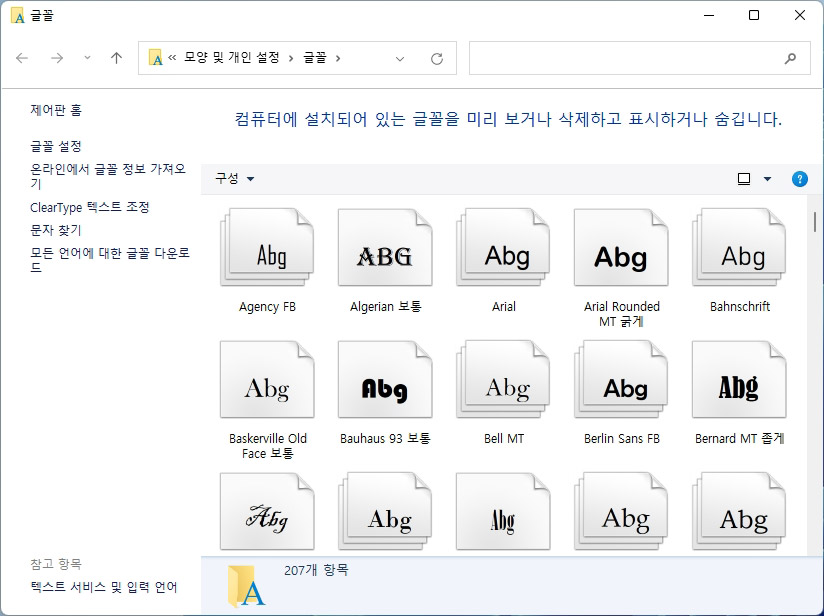Navigate up to the parent folder
This screenshot has width=824, height=616.
(114, 59)
